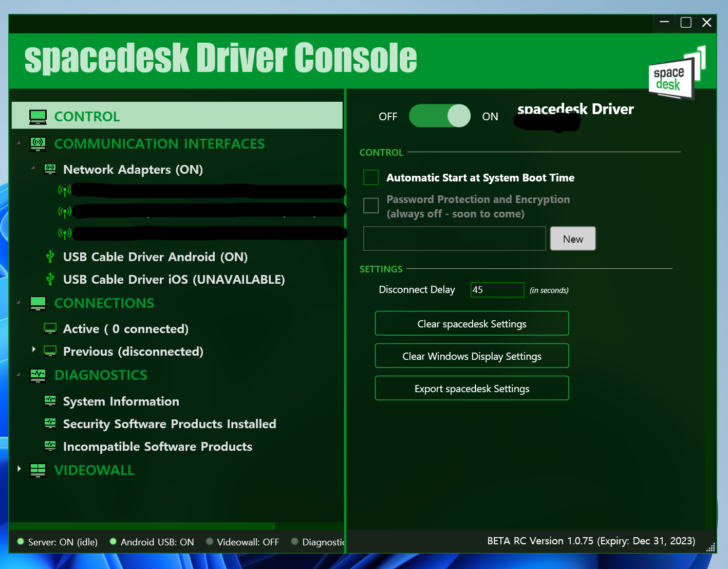Click the USB Android cable icon

[50, 256]
